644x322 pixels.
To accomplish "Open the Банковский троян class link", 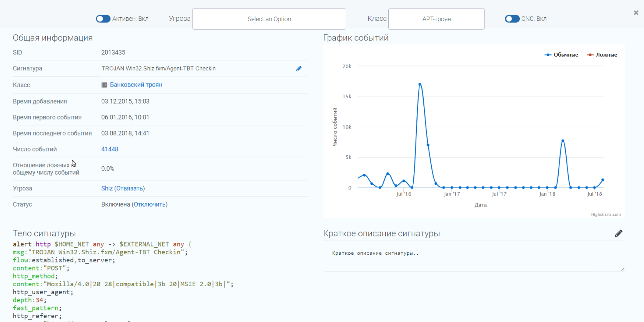I will [x=136, y=85].
